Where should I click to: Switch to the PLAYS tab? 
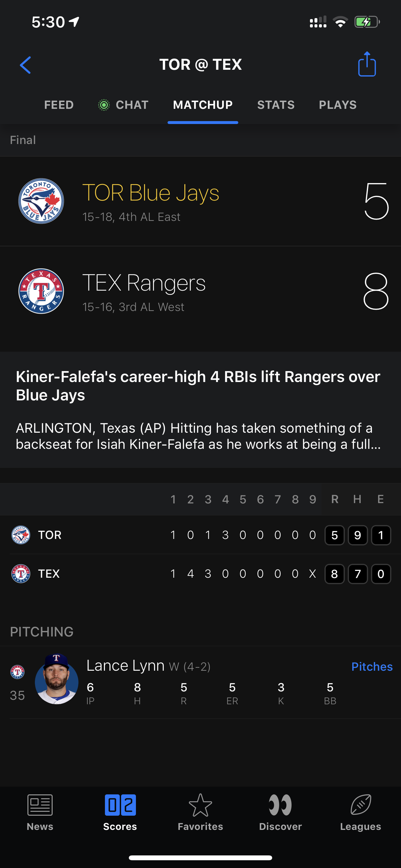338,105
